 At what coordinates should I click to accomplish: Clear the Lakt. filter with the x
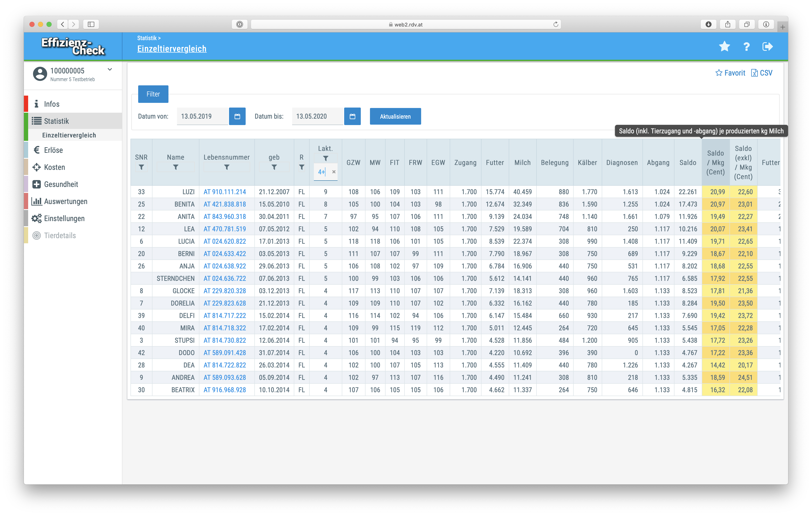coord(333,172)
